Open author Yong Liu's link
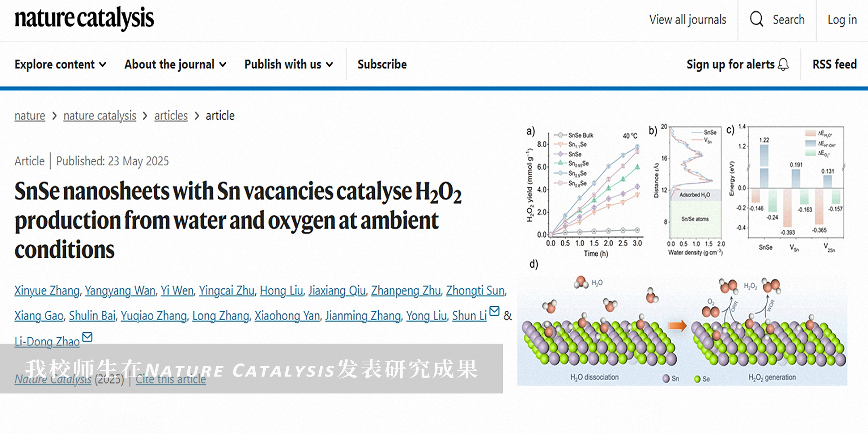Viewport: 868px width, 434px height. pyautogui.click(x=426, y=316)
